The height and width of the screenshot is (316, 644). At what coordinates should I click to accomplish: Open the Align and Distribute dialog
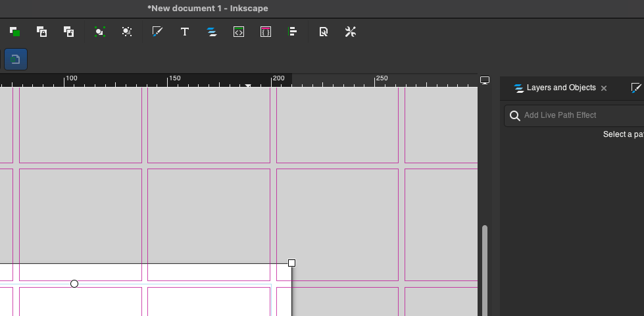coord(293,32)
